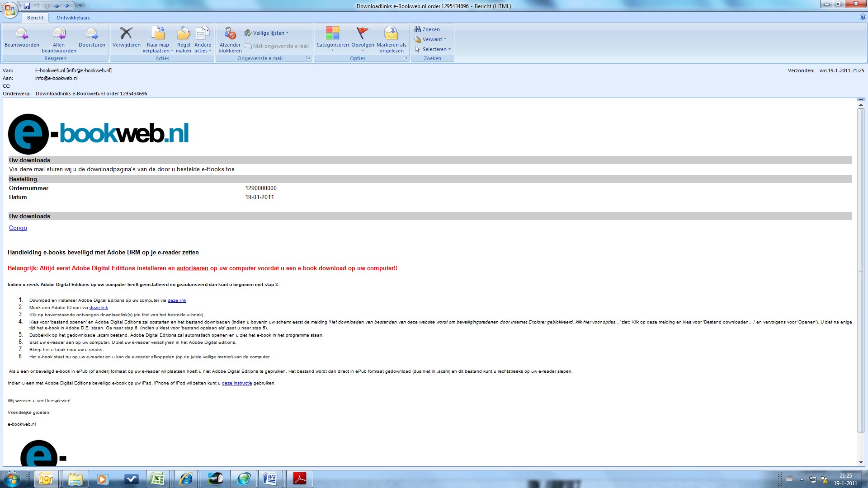Open 'deze link' to create Adobe ID
This screenshot has height=488, width=868.
tap(99, 308)
